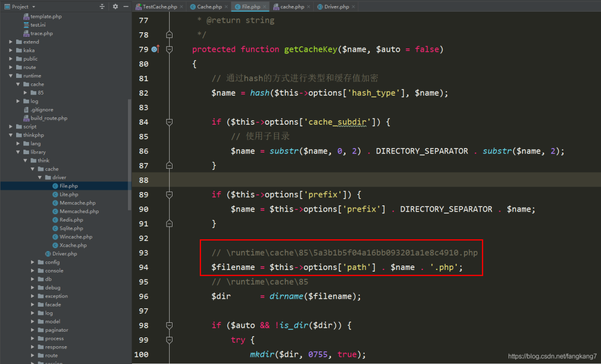Expand the facade folder
This screenshot has width=601, height=364.
(x=33, y=304)
